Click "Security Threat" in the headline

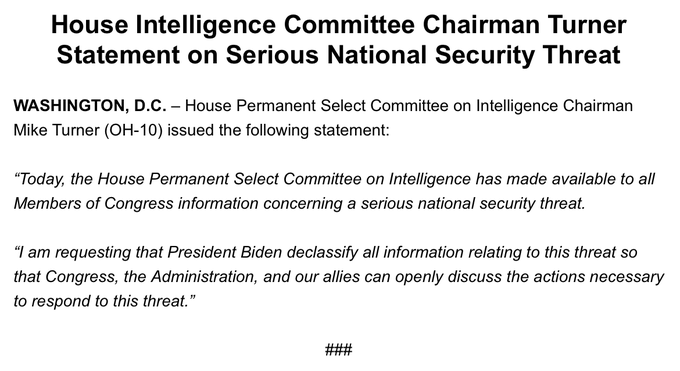pos(528,55)
